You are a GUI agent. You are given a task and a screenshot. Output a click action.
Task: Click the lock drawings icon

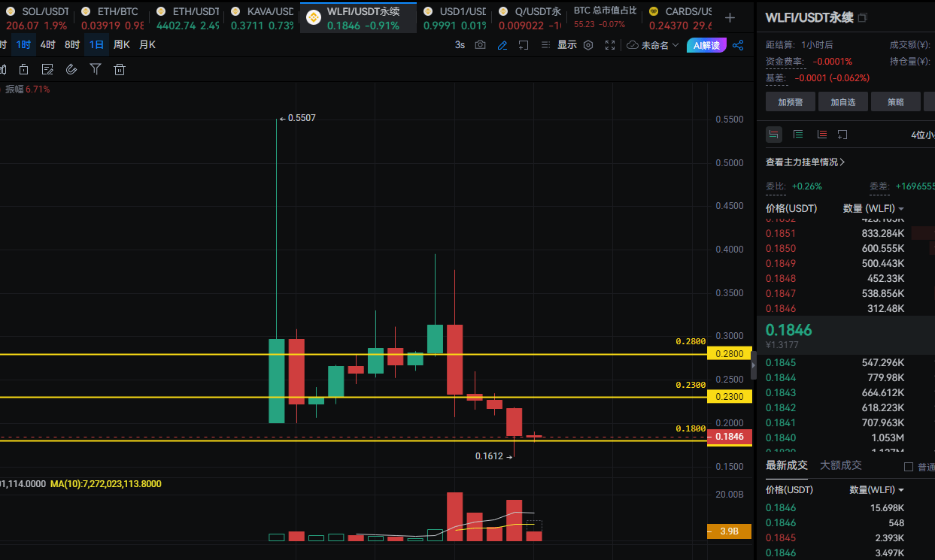23,70
